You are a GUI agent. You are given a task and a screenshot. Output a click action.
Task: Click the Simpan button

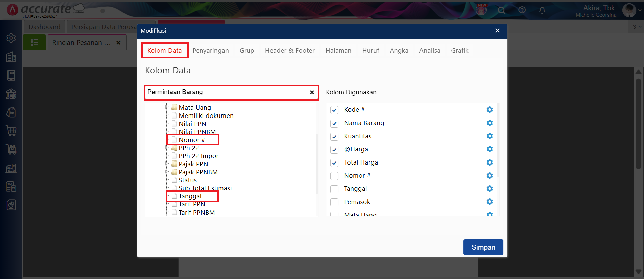coord(483,247)
